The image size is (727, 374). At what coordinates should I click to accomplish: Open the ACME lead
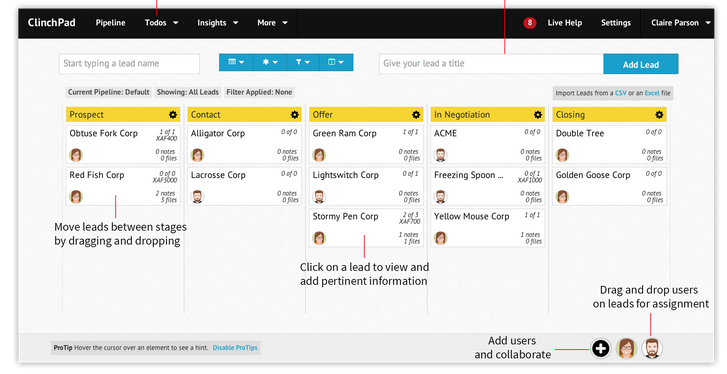(488, 144)
